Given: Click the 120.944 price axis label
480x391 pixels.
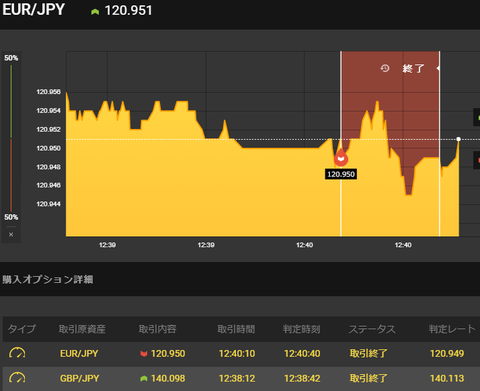Looking at the screenshot, I should tap(49, 204).
